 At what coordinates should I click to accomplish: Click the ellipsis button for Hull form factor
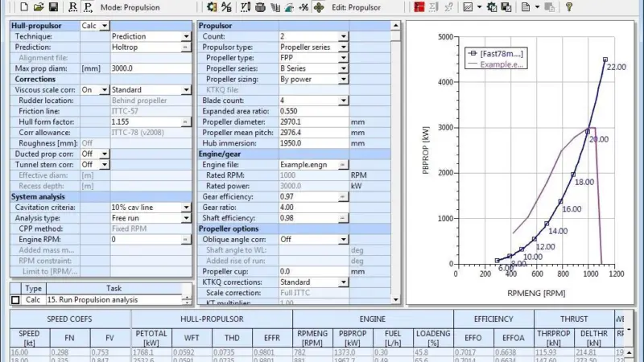186,122
